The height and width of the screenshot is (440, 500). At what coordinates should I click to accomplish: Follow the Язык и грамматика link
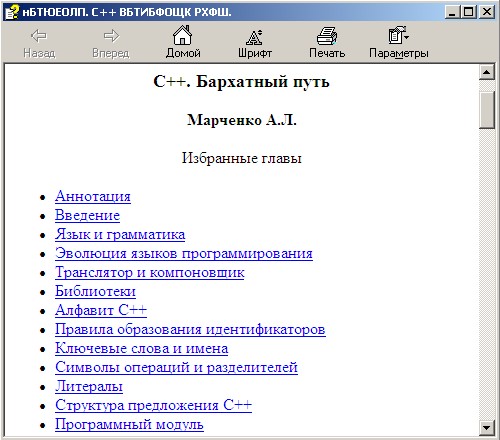point(120,234)
